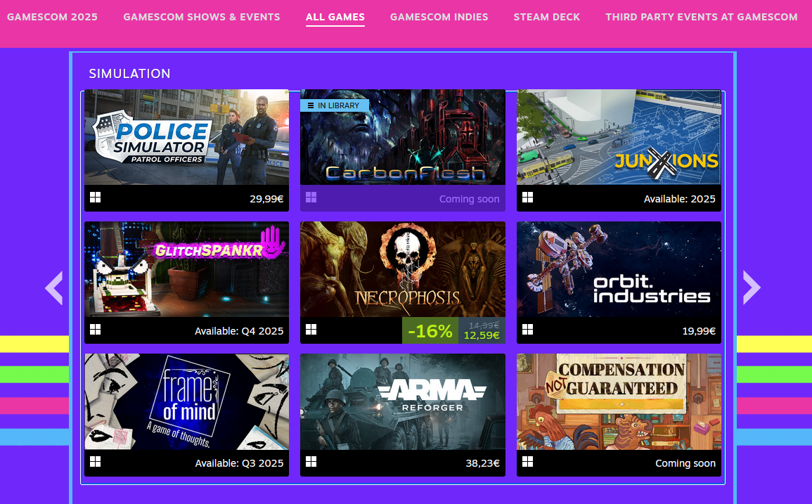Click the In Library badge on CarbonFlesh

(335, 105)
